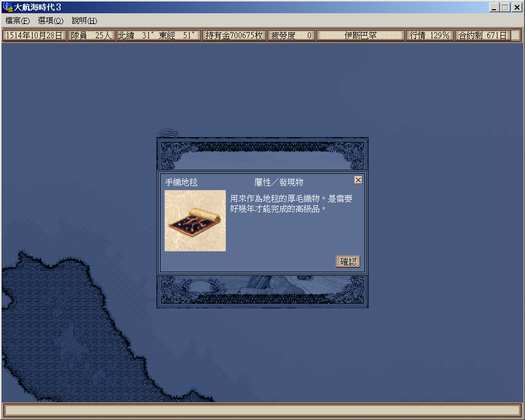Click the 持有金 700675枚 gold display
Image resolution: width=525 pixels, height=420 pixels.
click(234, 36)
